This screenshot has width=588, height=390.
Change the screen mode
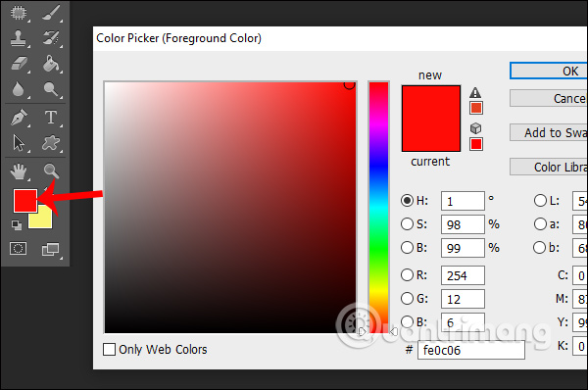[51, 249]
